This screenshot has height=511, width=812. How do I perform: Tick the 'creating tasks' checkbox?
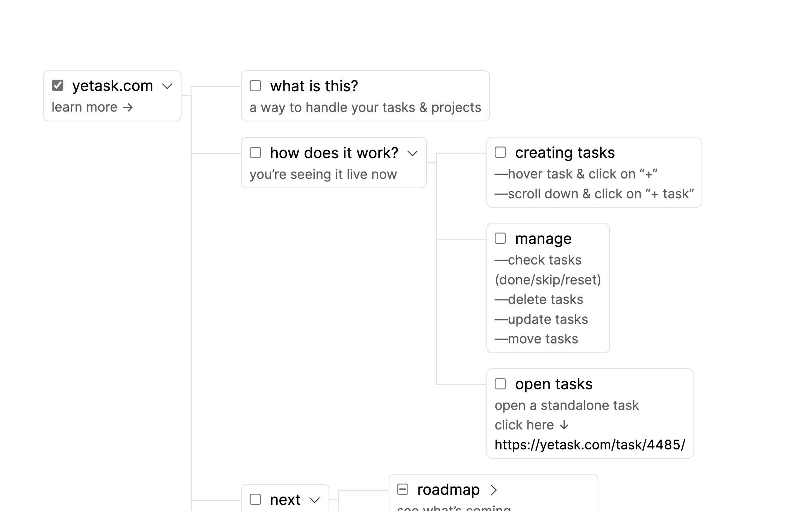click(x=500, y=152)
